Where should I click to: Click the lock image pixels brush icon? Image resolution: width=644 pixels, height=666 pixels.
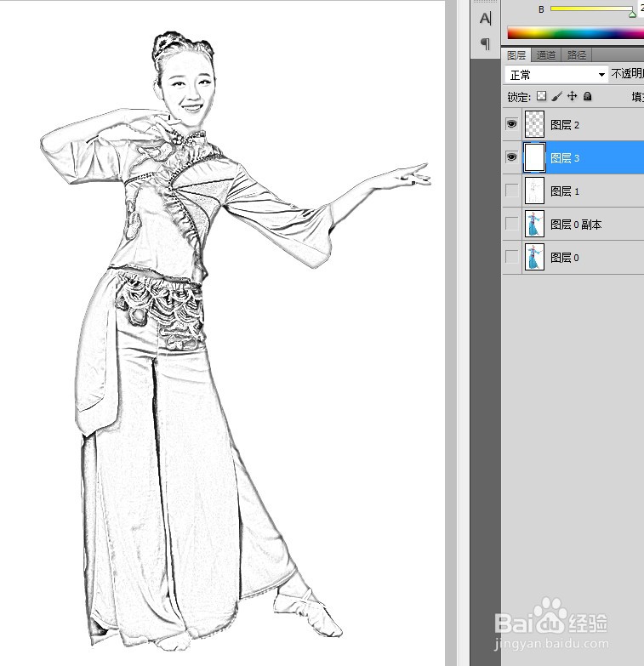click(557, 96)
